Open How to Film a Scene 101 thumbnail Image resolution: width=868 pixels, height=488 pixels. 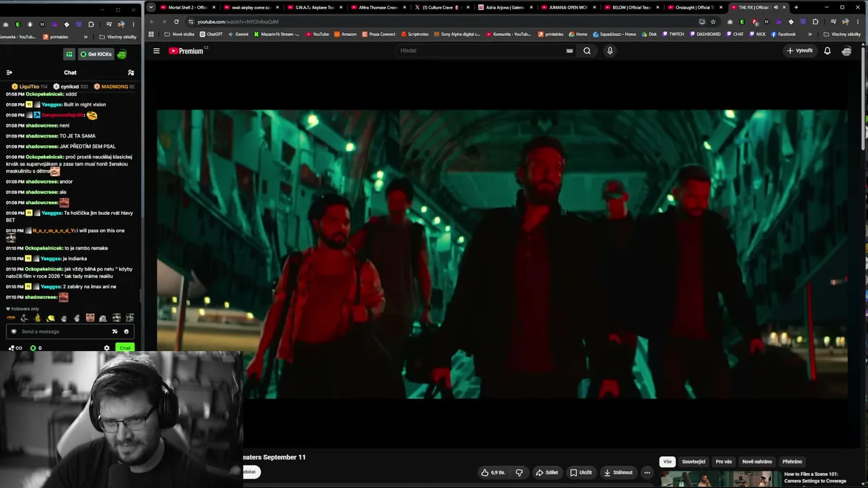(719, 480)
